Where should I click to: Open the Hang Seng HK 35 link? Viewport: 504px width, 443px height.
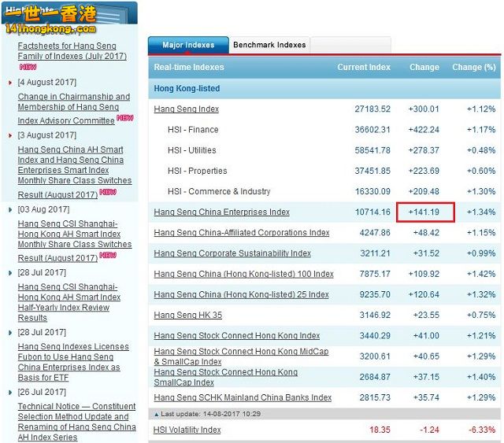pyautogui.click(x=187, y=316)
